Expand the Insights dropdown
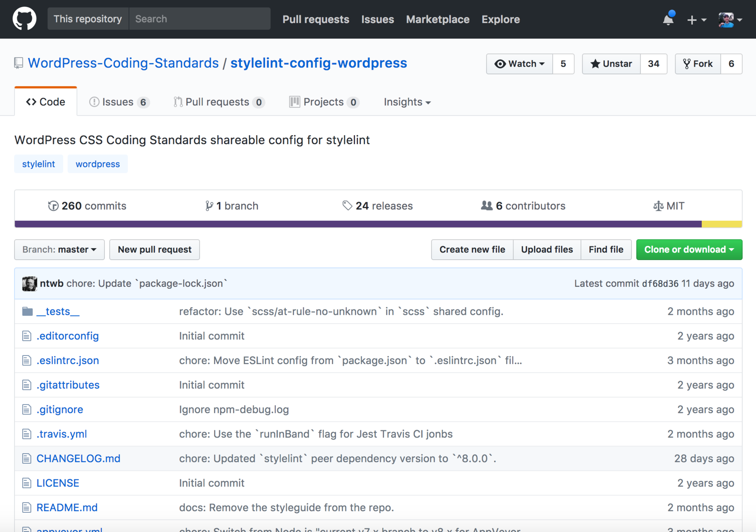 pos(407,102)
